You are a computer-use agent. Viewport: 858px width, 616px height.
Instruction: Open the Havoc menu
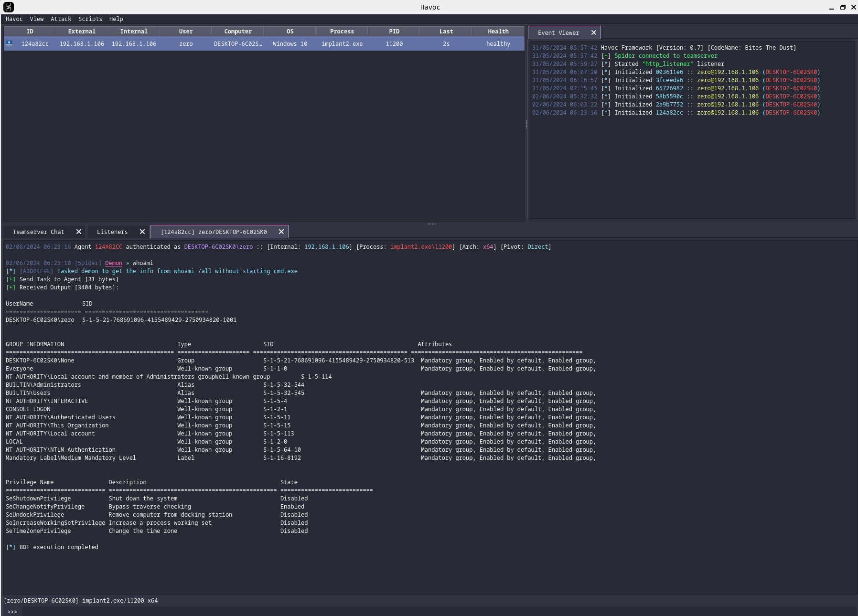click(14, 19)
